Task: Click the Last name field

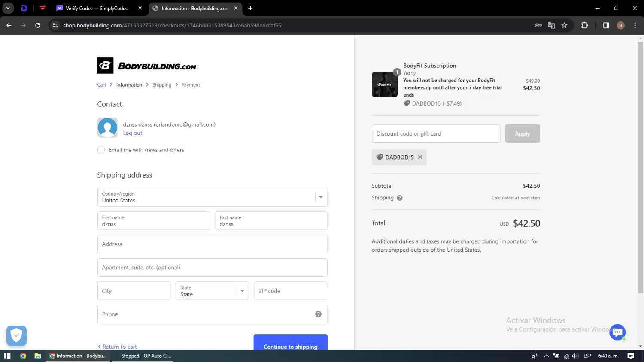Action: pos(271,221)
